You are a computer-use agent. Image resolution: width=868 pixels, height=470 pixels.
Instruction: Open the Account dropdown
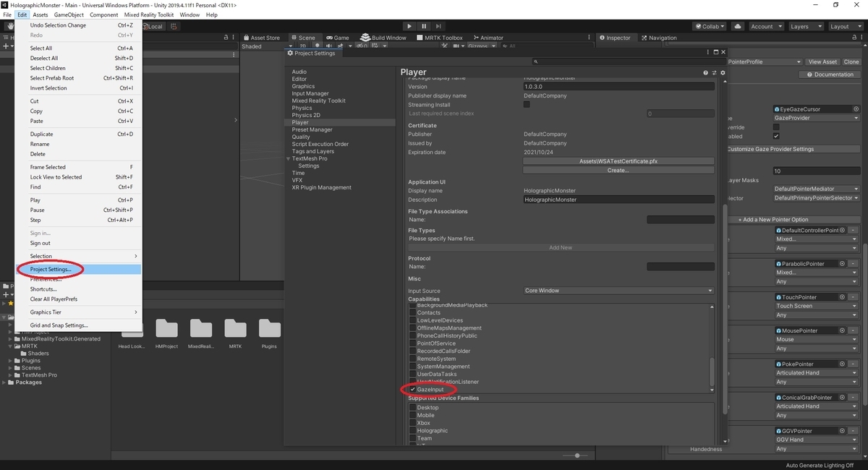tap(765, 26)
